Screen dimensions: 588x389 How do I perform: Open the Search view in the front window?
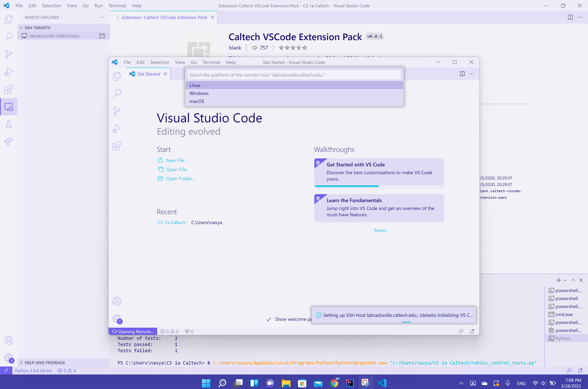point(117,93)
